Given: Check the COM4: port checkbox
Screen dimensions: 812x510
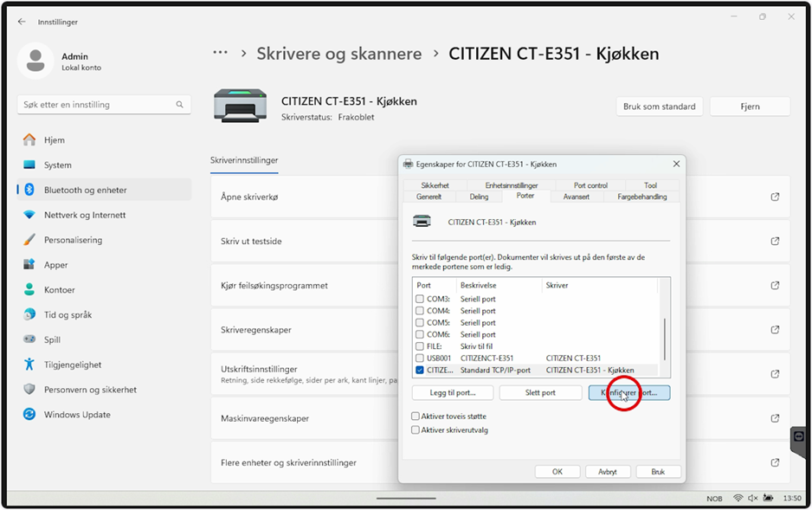Looking at the screenshot, I should coord(420,311).
